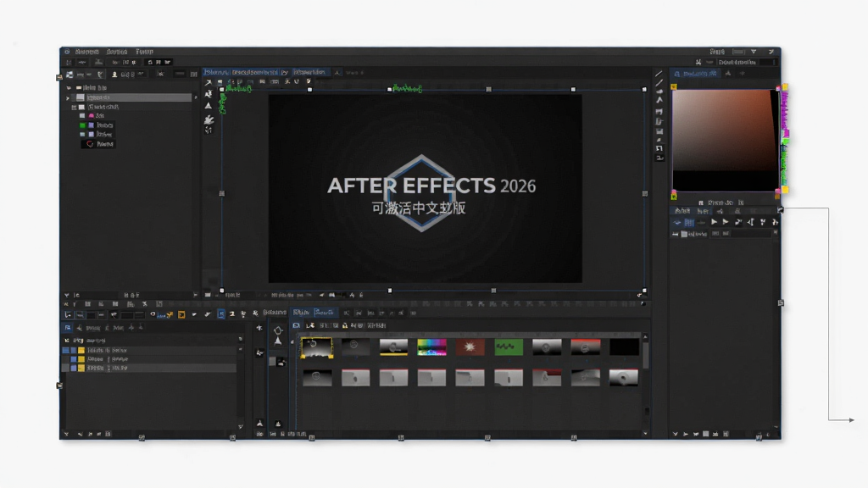Click the orange-highlighted icon in timeline toolbar
This screenshot has height=488, width=868.
tap(181, 314)
